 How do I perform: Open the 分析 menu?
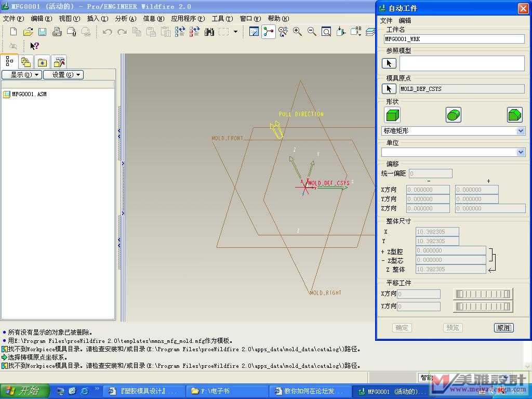[x=125, y=19]
